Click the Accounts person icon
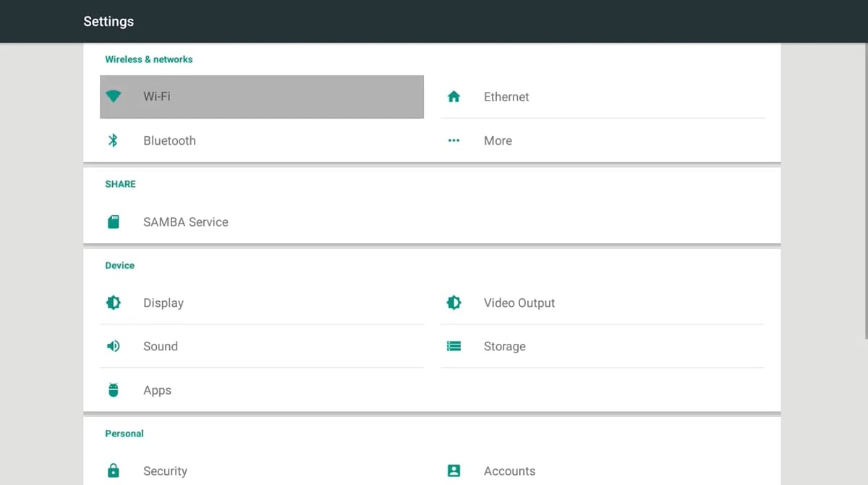The height and width of the screenshot is (485, 868). point(454,471)
